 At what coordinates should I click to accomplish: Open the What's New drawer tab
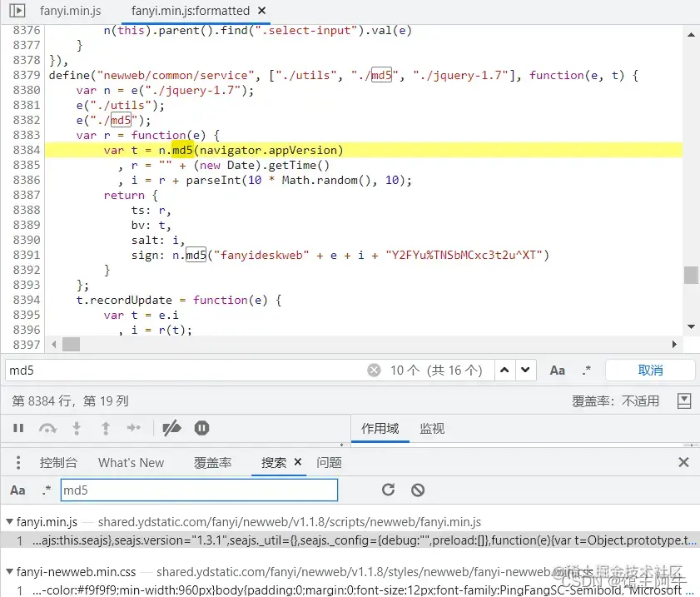[132, 463]
